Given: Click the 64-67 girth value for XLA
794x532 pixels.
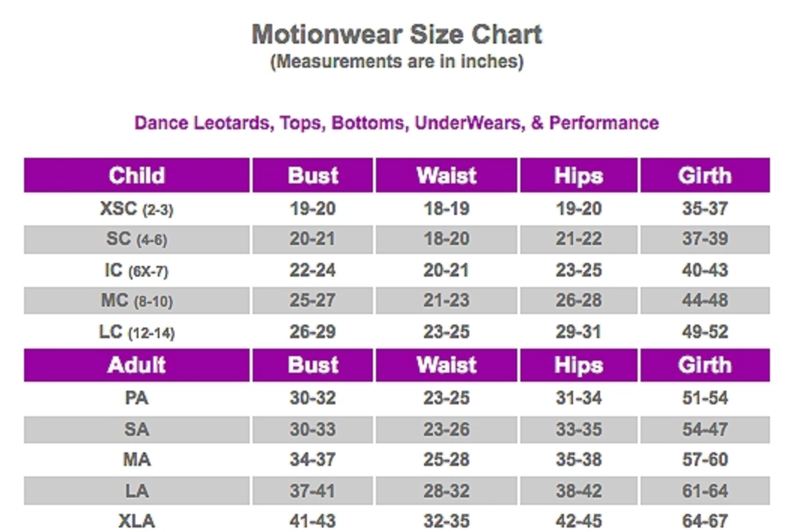Looking at the screenshot, I should click(705, 520).
